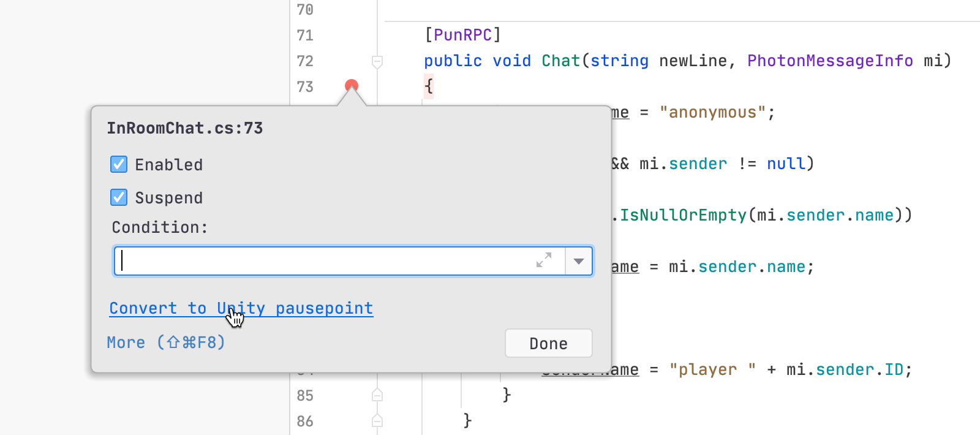Focus the Condition text field
The height and width of the screenshot is (435, 980).
tap(339, 262)
